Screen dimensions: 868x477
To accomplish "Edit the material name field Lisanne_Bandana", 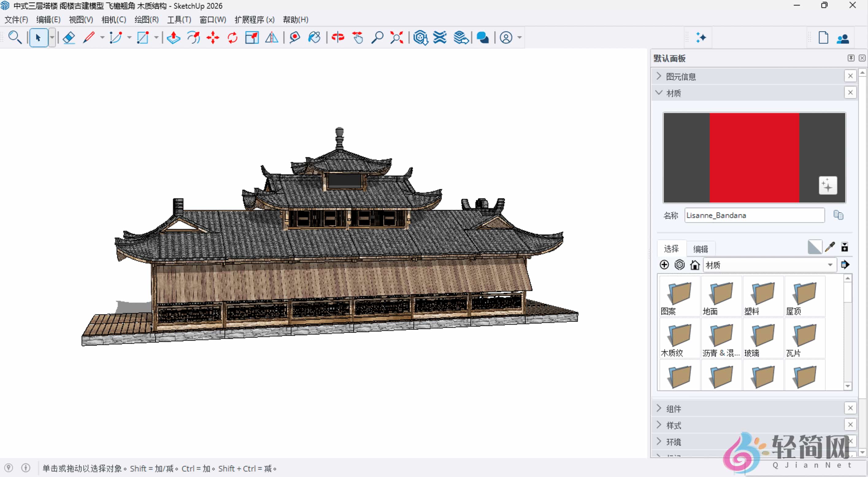I will [755, 215].
